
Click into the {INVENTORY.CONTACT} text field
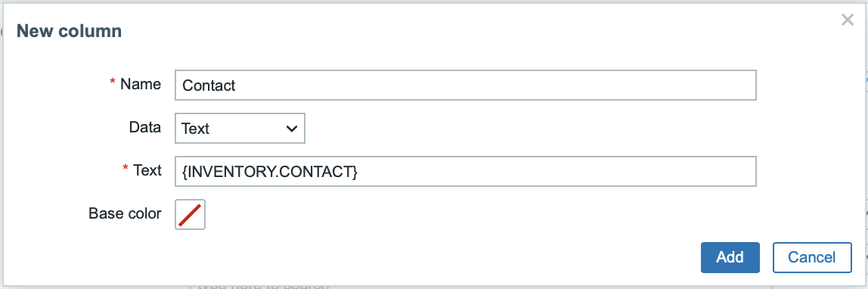click(x=466, y=172)
